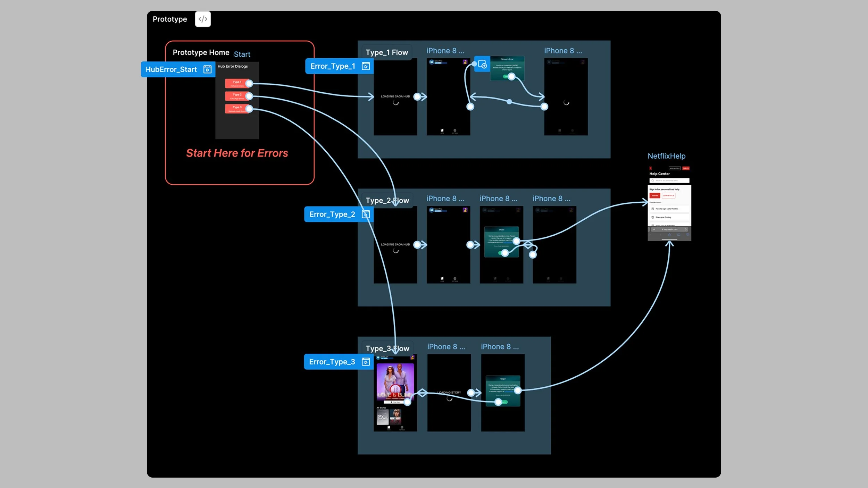Select the Type_1 Flow section title
Image resolution: width=868 pixels, height=488 pixels.
point(386,52)
